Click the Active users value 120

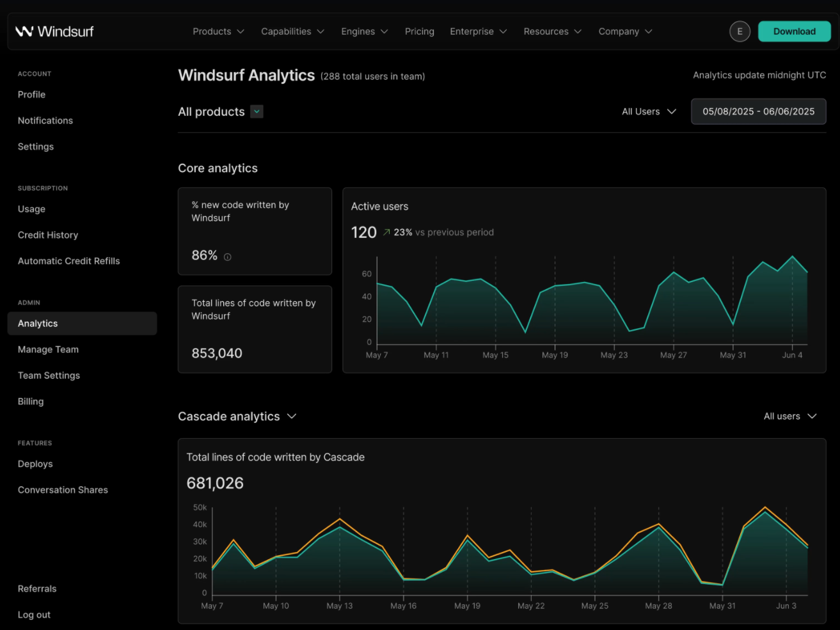pos(363,232)
